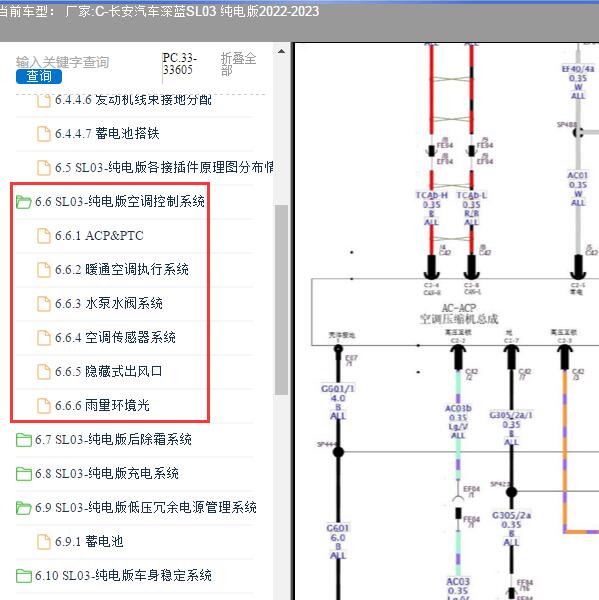The image size is (599, 600).
Task: Open 6.6.5 隐藏式出风口 diagram
Action: (109, 371)
